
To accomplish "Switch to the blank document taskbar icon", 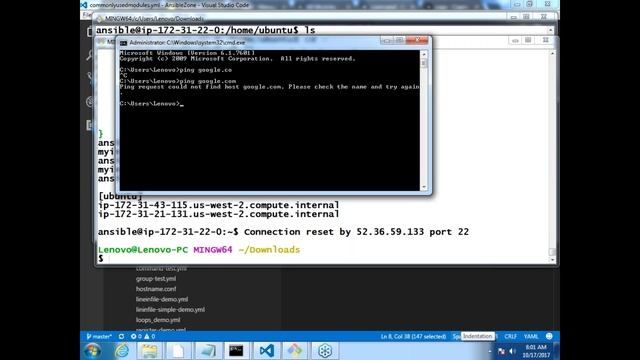I will coord(178,351).
